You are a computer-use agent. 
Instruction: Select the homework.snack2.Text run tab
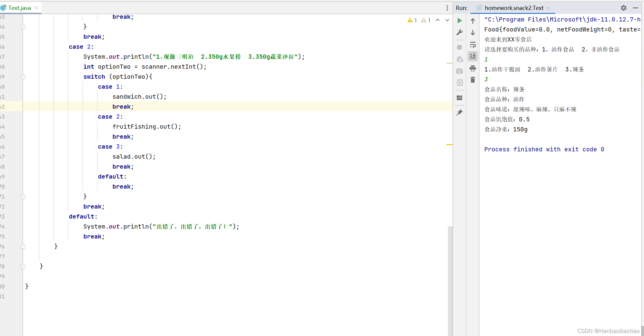click(x=514, y=8)
